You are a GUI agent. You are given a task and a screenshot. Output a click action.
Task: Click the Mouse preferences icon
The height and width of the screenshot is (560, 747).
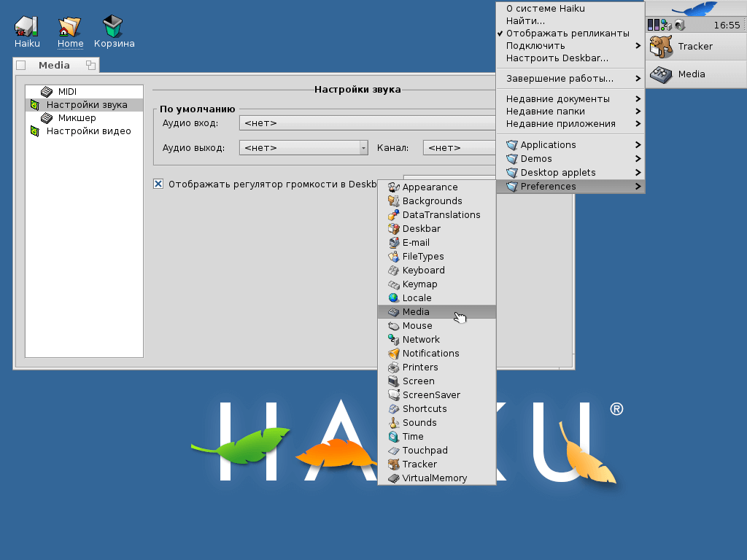click(393, 326)
